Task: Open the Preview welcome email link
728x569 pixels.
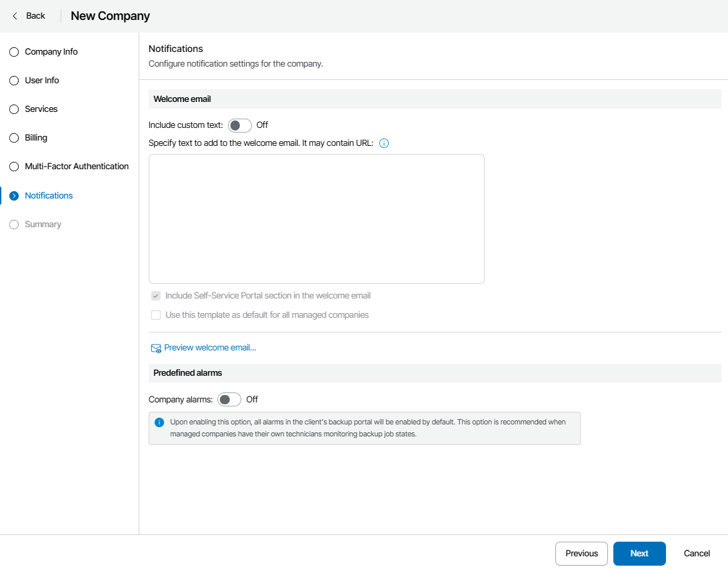Action: 210,348
